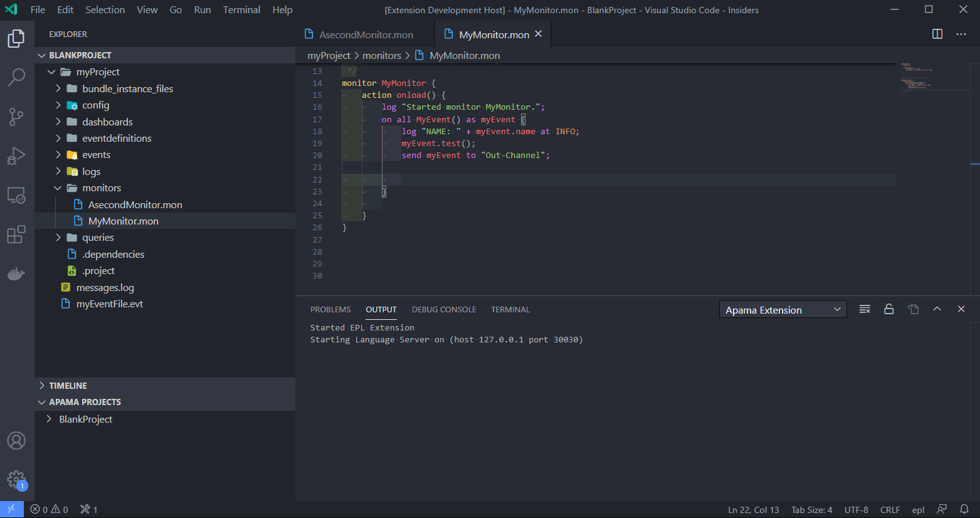The width and height of the screenshot is (980, 518).
Task: Open the View menu
Action: coord(147,9)
